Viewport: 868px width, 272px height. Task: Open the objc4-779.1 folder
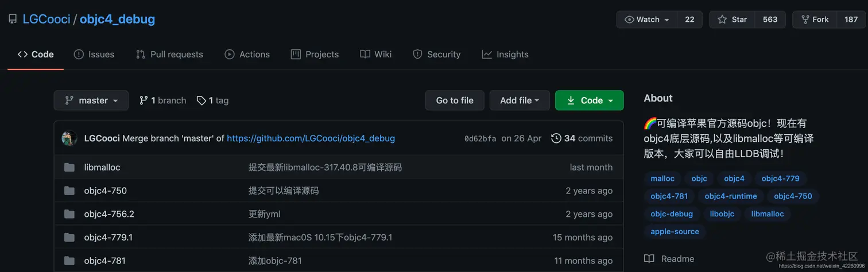pyautogui.click(x=108, y=237)
